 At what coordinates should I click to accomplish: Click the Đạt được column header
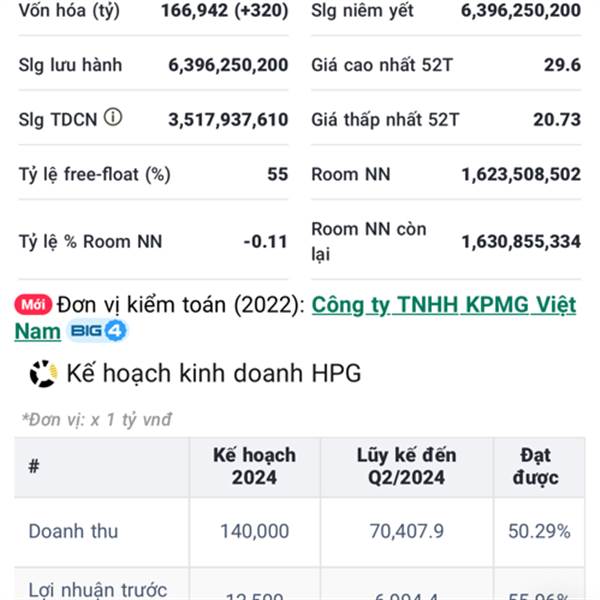(539, 466)
